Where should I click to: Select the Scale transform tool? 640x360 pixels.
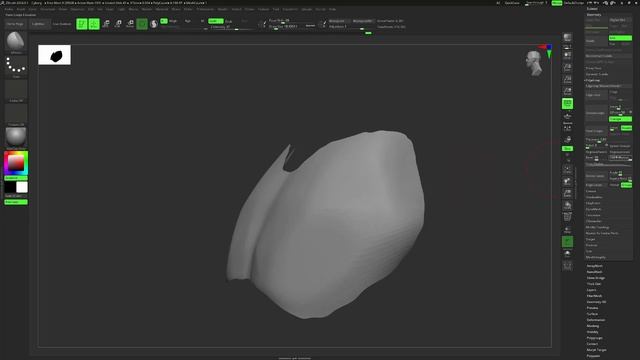(118, 24)
